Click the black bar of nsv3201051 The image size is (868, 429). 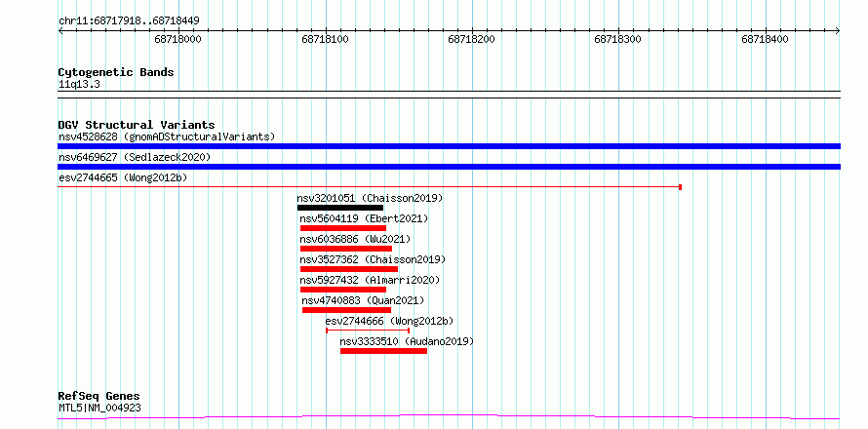click(340, 208)
